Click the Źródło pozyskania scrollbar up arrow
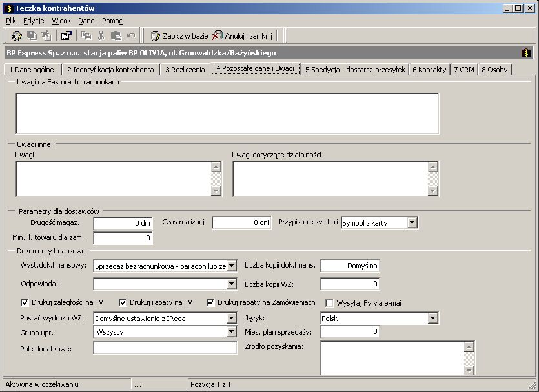Viewport: 539px width, 392px height. point(469,347)
